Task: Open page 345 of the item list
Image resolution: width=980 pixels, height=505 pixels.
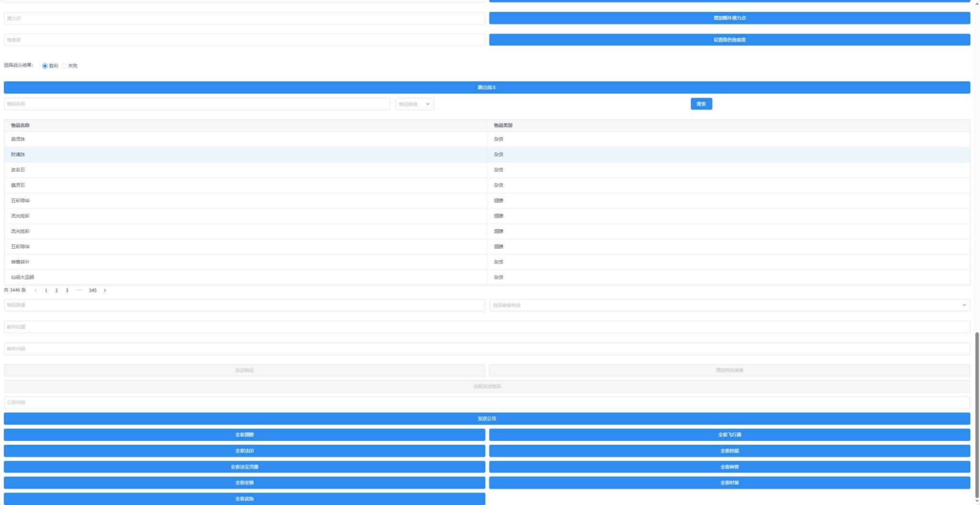Action: [93, 290]
